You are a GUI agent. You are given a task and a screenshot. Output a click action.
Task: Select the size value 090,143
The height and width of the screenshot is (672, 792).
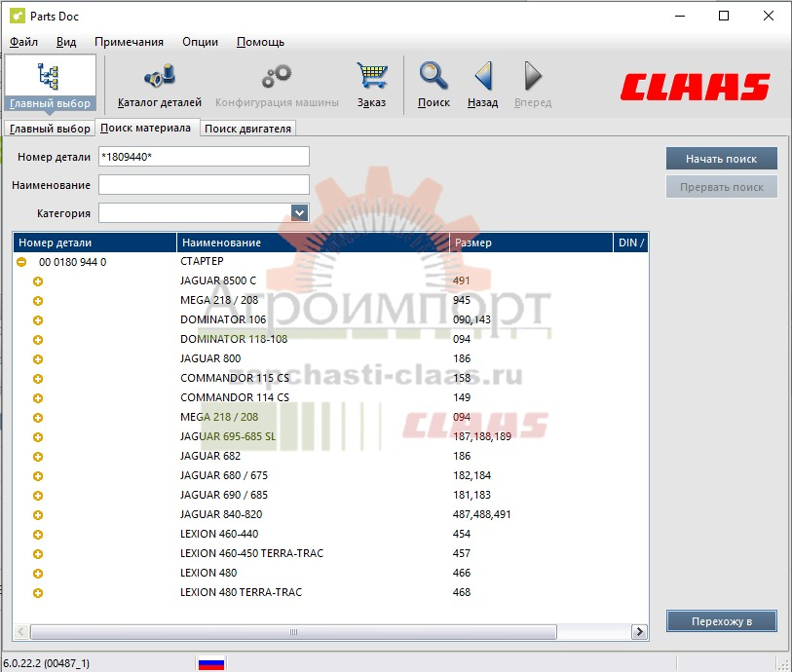point(471,319)
